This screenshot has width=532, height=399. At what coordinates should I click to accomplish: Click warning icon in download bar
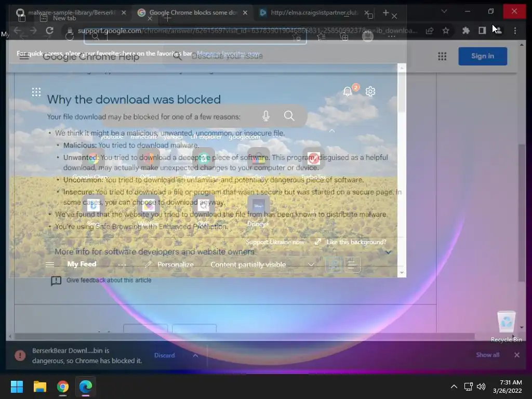tap(20, 355)
